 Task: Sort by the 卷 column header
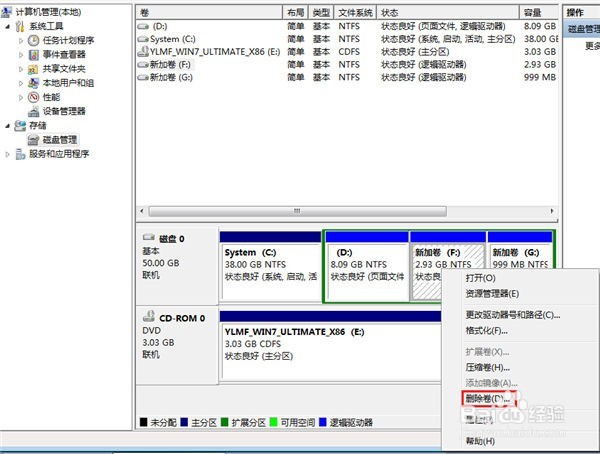click(x=209, y=13)
